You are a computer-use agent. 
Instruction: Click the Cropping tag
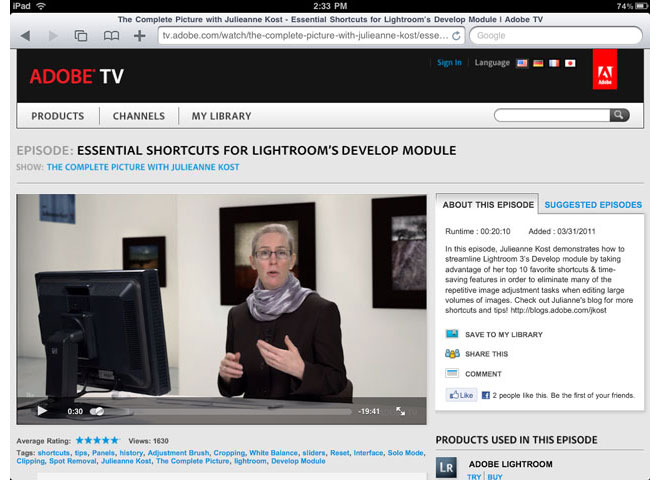(x=229, y=453)
